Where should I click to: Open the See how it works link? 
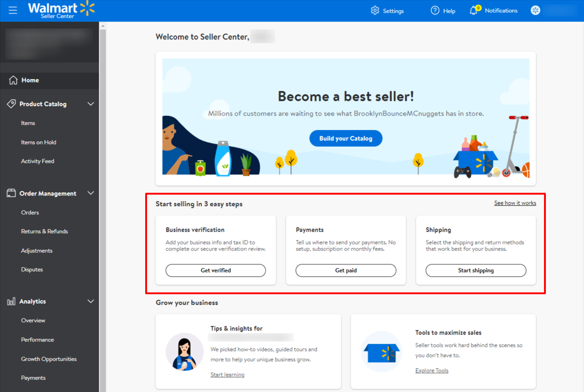pyautogui.click(x=515, y=202)
